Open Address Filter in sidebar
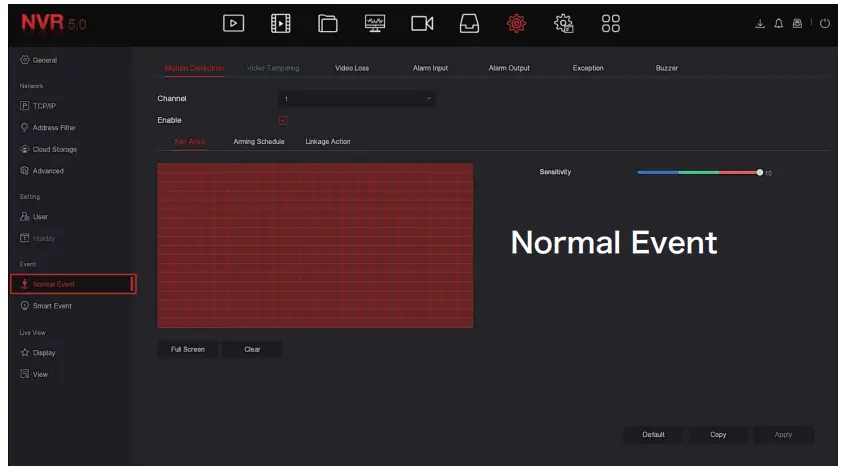The image size is (844, 475). pos(48,127)
